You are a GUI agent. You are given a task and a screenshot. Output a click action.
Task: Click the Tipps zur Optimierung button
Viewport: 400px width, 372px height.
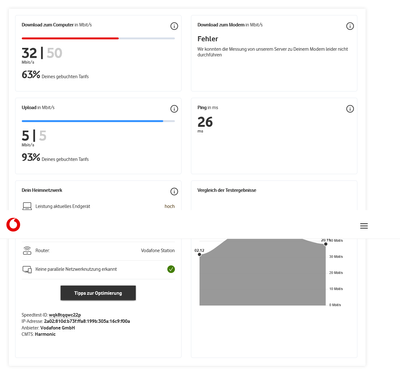[98, 293]
